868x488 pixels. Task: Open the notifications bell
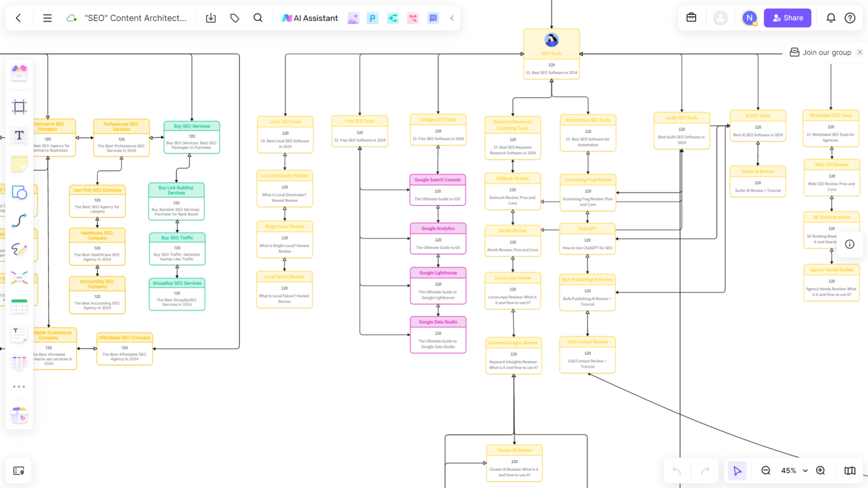[x=830, y=18]
